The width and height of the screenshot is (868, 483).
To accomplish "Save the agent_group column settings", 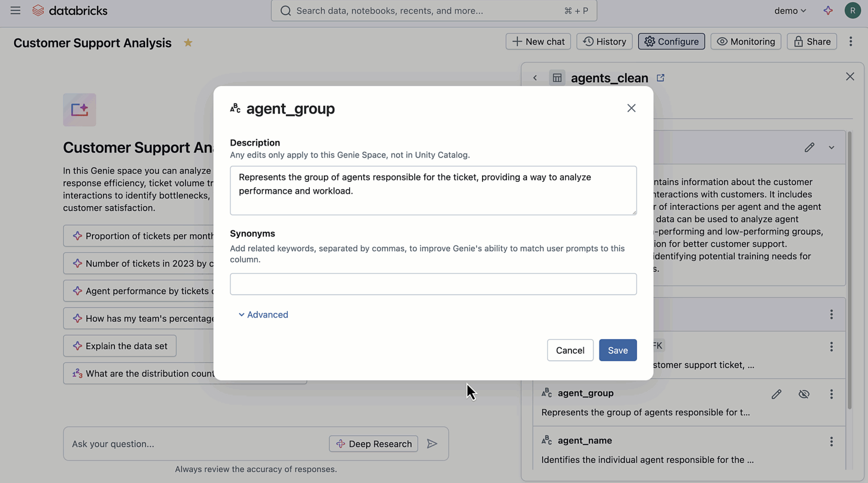I will pos(618,350).
